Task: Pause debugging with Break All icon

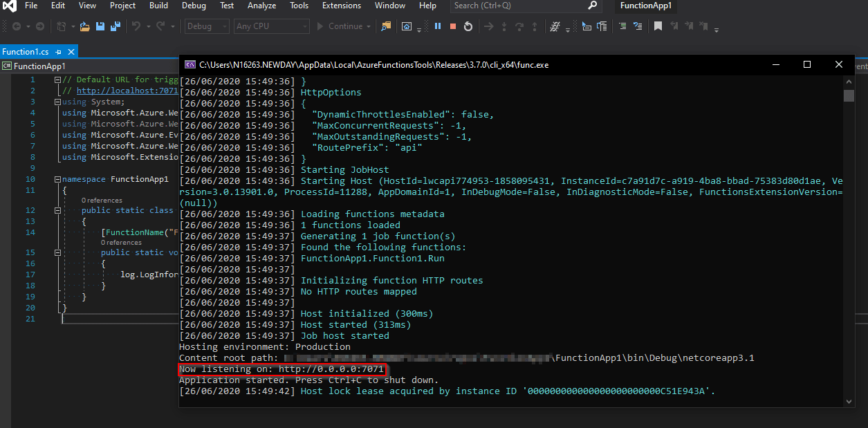Action: coord(438,26)
